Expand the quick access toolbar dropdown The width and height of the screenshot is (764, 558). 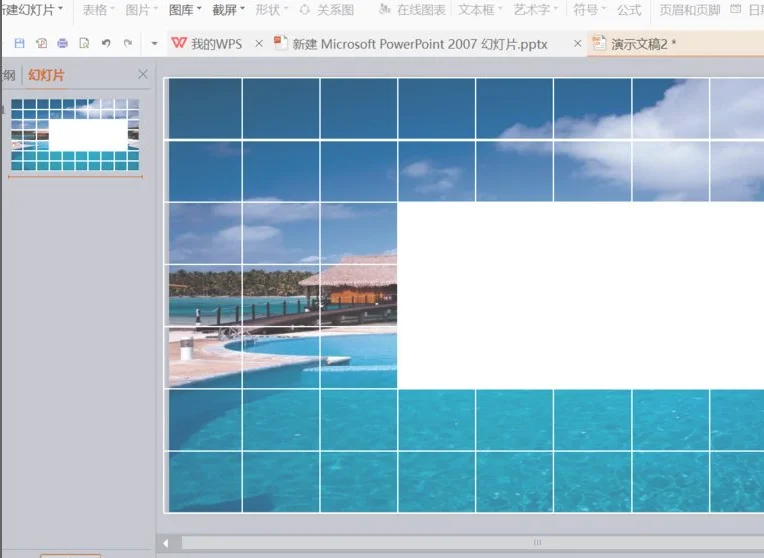point(154,43)
